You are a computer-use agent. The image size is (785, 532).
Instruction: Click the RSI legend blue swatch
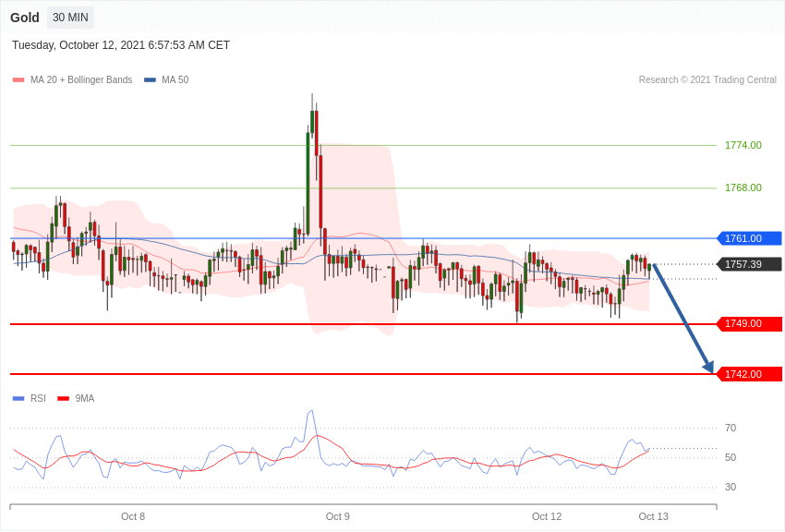tap(18, 398)
